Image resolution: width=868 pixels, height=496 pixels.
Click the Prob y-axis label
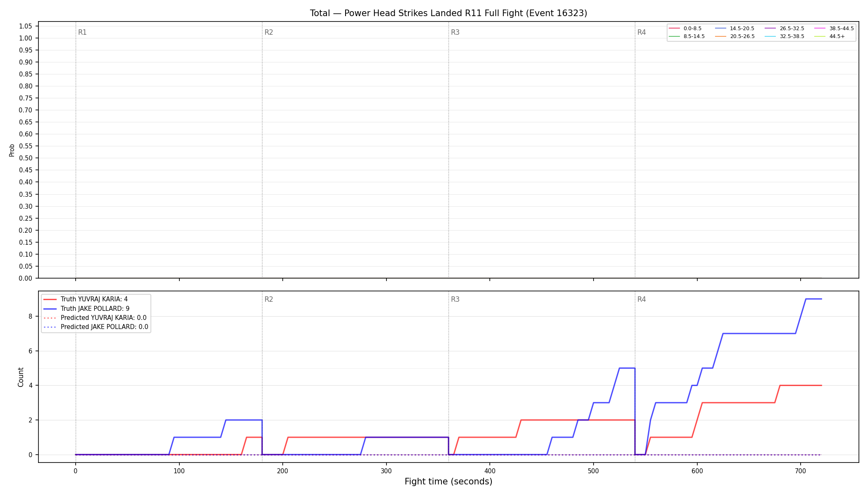(12, 150)
